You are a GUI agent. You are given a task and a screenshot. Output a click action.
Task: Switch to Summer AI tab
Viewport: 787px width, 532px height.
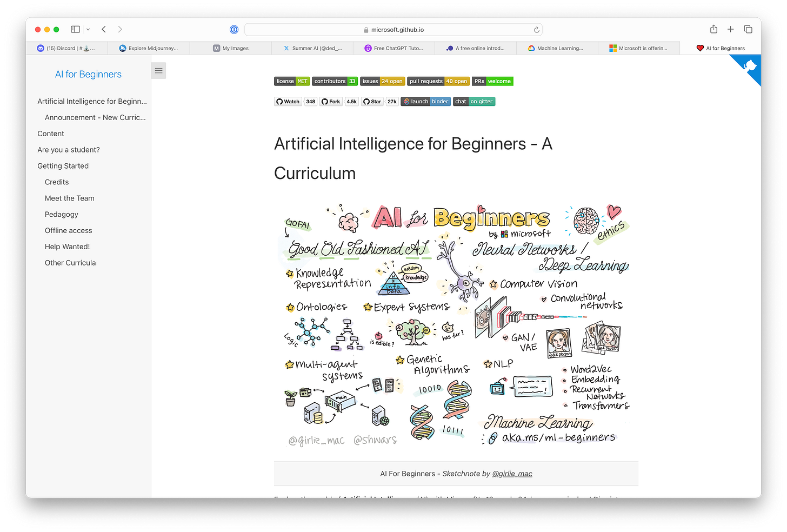tap(312, 48)
